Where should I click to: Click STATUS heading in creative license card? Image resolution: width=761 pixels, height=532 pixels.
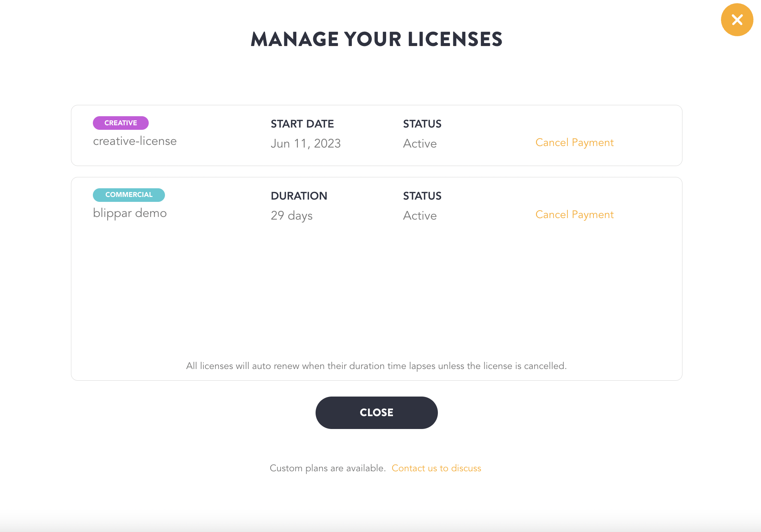(422, 124)
